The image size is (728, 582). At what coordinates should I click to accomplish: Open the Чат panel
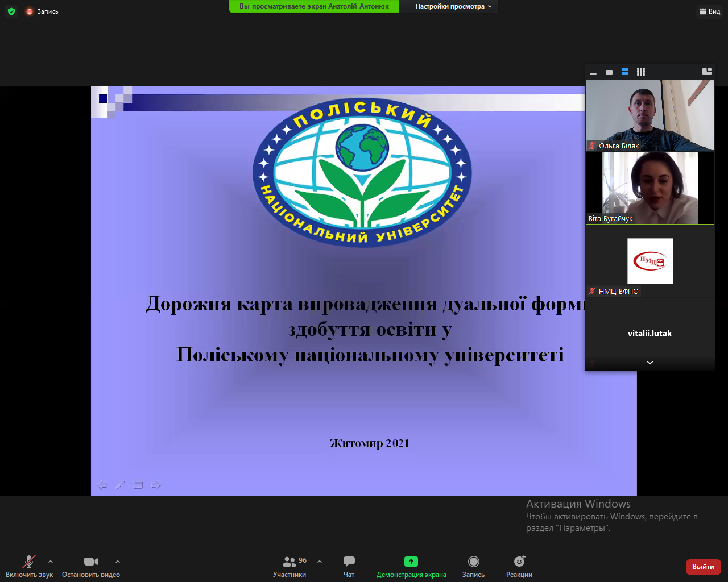[x=349, y=566]
